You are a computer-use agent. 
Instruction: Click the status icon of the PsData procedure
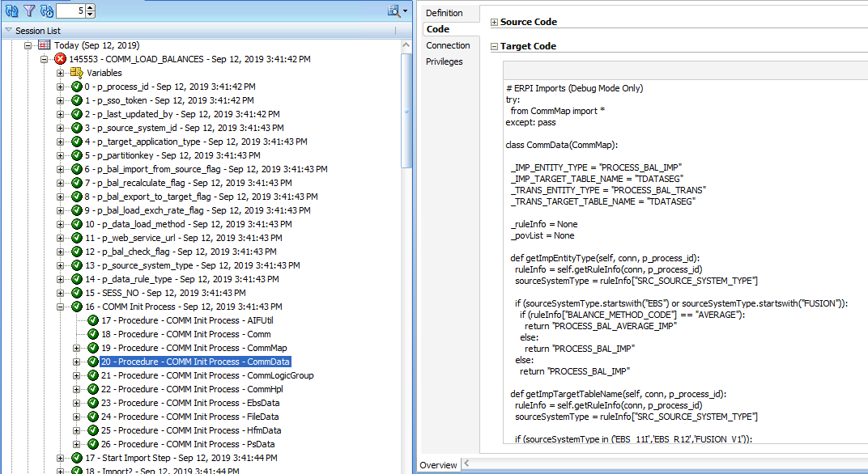pos(93,444)
